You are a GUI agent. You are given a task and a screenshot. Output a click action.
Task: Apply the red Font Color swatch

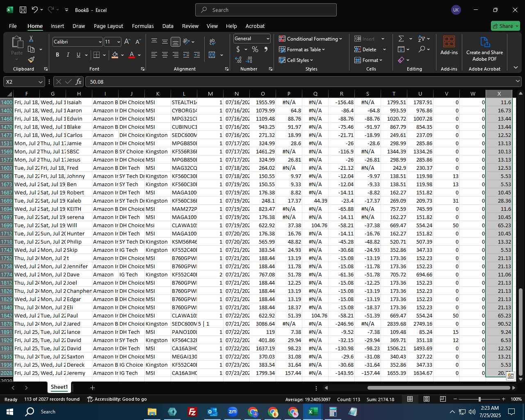[132, 55]
